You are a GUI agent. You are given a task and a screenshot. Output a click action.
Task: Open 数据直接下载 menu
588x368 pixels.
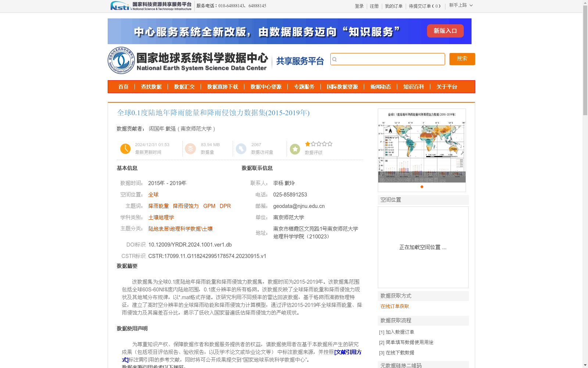(x=223, y=87)
